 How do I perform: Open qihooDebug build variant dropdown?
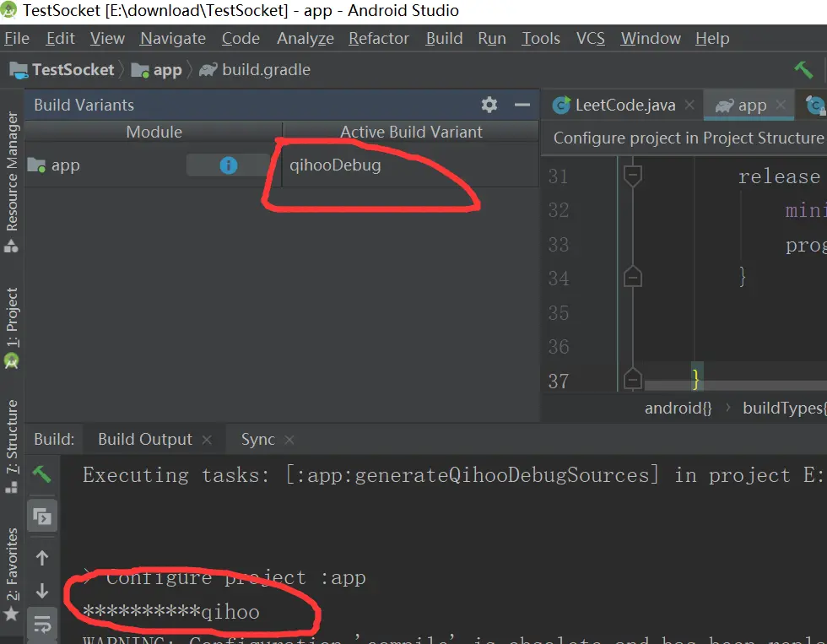click(410, 165)
